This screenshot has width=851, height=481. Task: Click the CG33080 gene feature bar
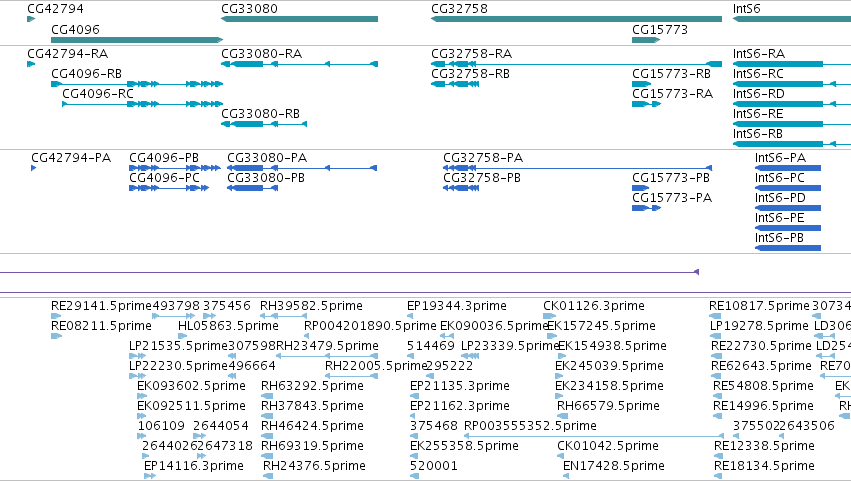click(x=300, y=19)
